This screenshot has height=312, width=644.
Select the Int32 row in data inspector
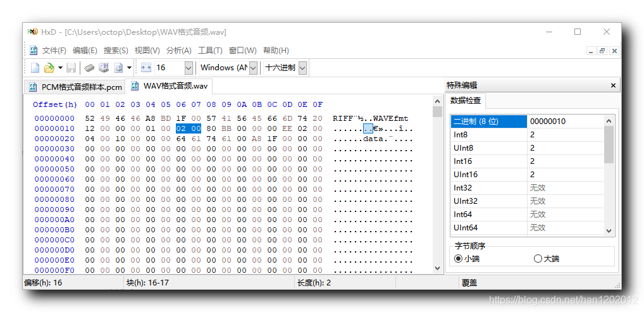[528, 188]
